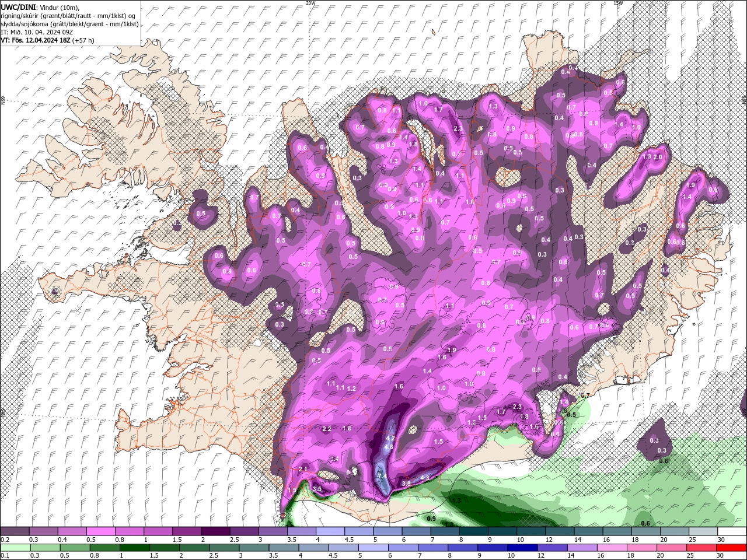Select the 1.5 purple top-row legend swatch

(x=186, y=531)
